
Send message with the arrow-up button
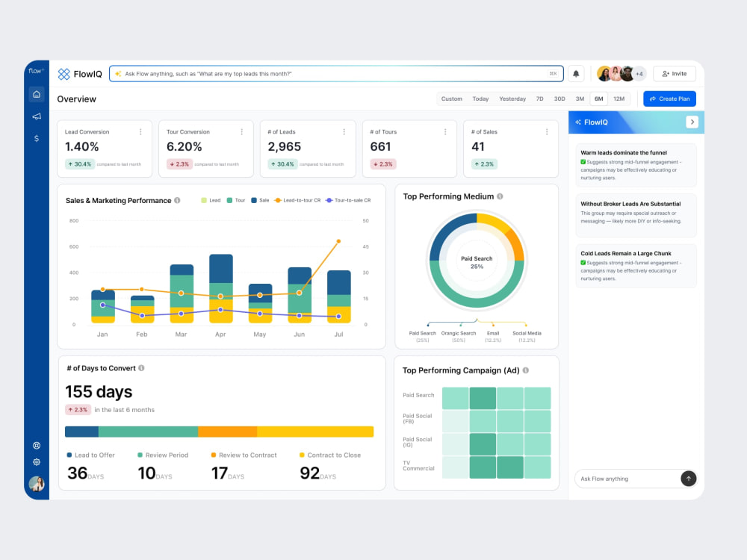pyautogui.click(x=689, y=479)
